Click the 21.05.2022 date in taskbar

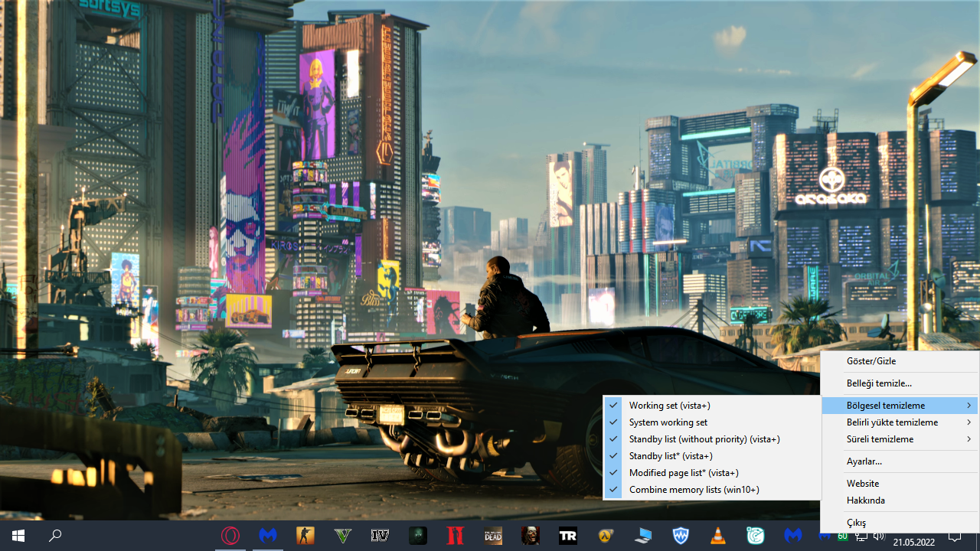[913, 543]
